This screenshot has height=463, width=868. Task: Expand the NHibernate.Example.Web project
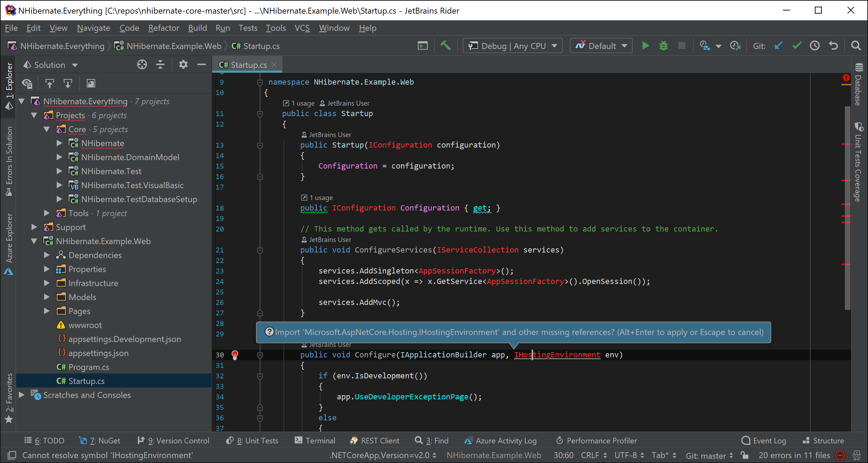(x=36, y=241)
